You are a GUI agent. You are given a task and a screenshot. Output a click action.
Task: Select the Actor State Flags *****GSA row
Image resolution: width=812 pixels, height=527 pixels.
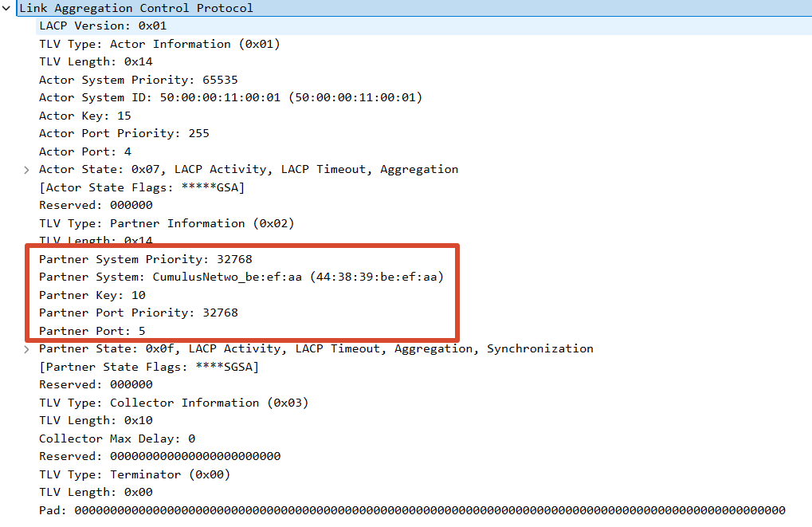142,187
